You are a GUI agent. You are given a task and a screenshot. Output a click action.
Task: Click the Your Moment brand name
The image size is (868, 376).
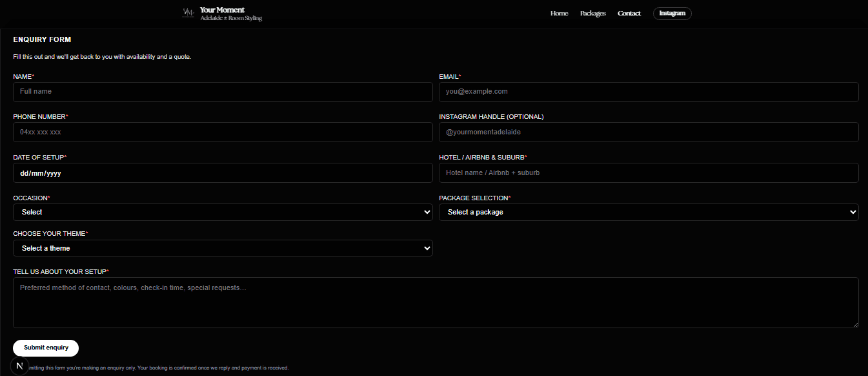(221, 10)
